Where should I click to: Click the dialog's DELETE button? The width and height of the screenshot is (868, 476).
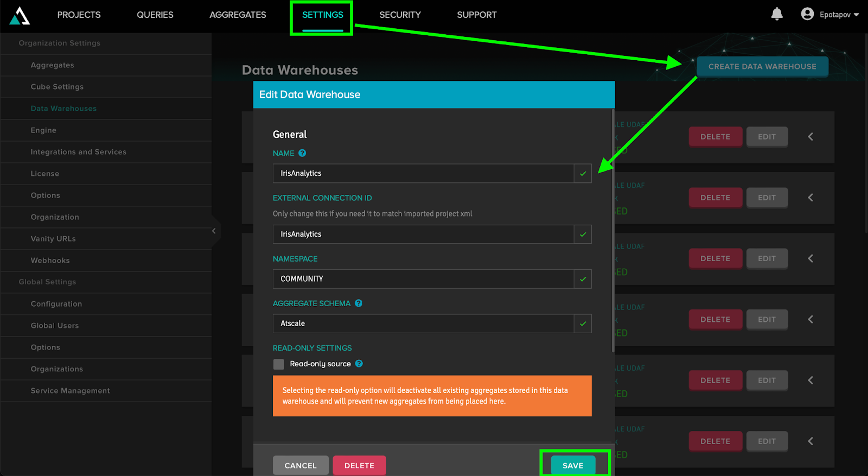pos(359,465)
